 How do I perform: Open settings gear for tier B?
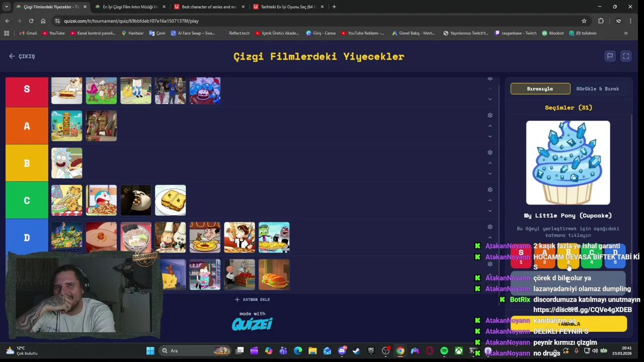click(490, 152)
